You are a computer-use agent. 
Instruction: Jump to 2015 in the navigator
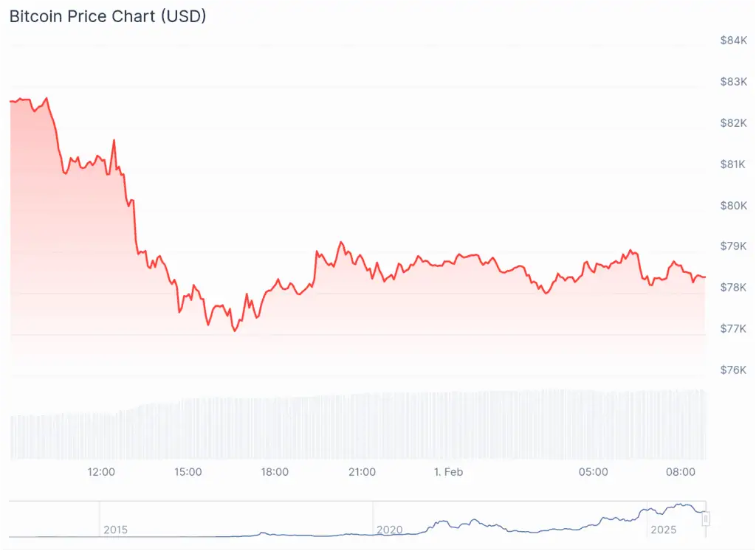pyautogui.click(x=115, y=530)
